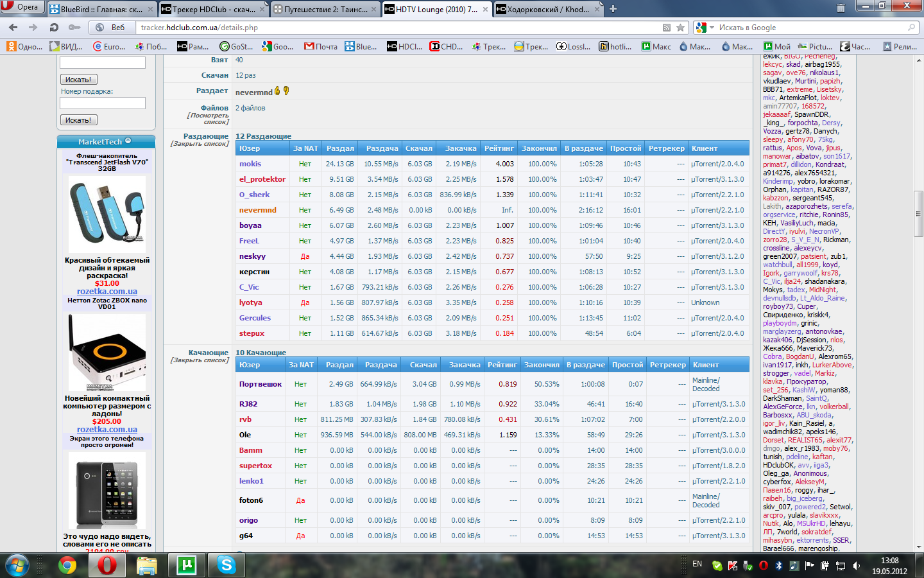Click the input field under Номер подарка

pyautogui.click(x=103, y=103)
